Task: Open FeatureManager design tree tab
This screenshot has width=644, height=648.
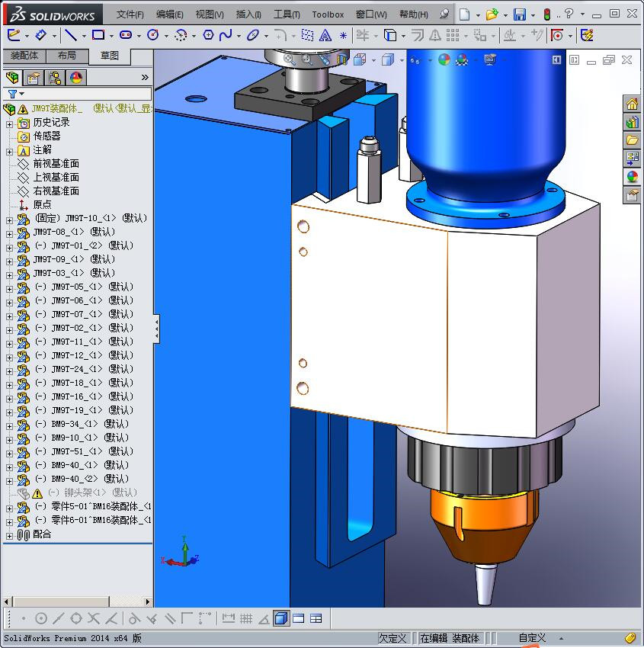Action: [x=12, y=77]
